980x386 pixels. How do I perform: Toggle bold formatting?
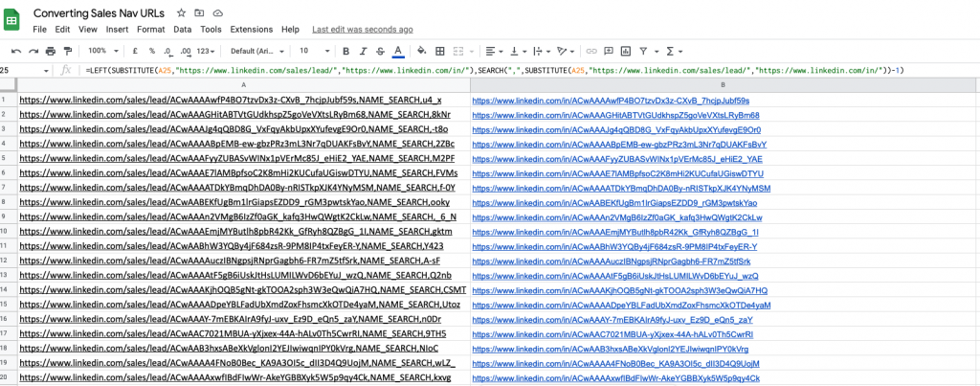point(345,51)
